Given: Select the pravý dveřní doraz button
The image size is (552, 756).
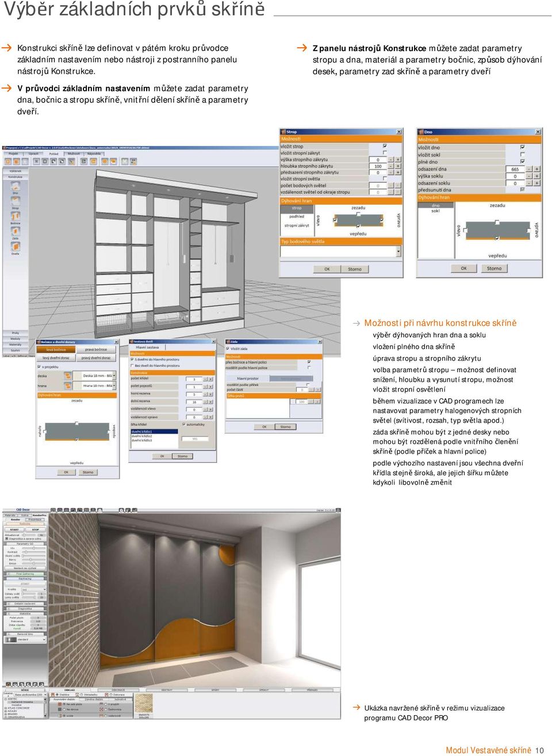Looking at the screenshot, I should [x=96, y=358].
